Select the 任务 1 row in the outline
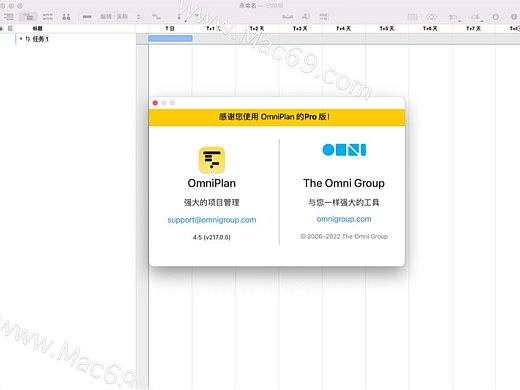 (68, 39)
